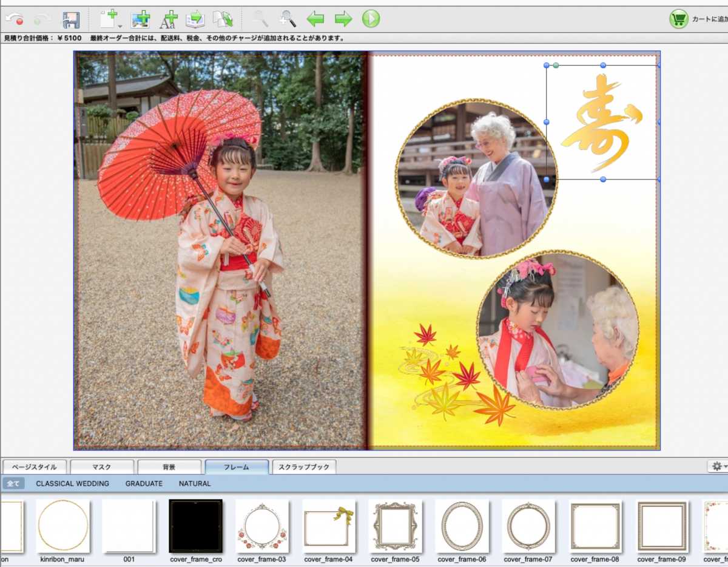
Task: Go to next page with right arrow
Action: click(343, 19)
